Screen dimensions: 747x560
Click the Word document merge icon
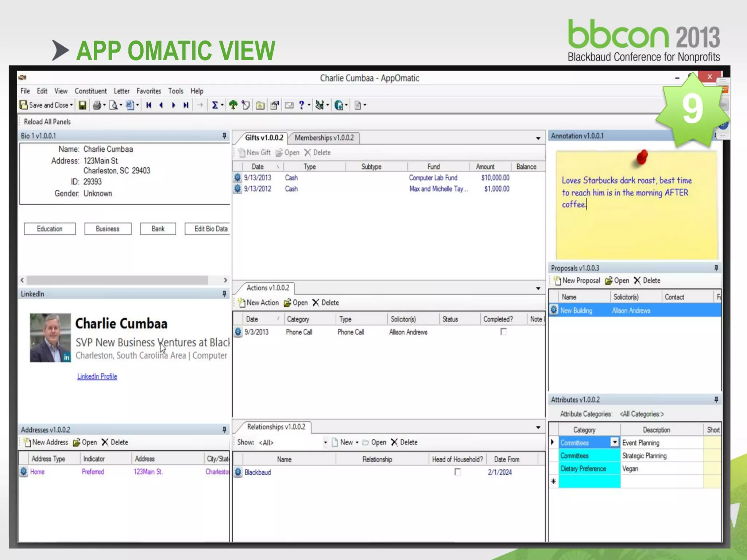click(x=130, y=105)
